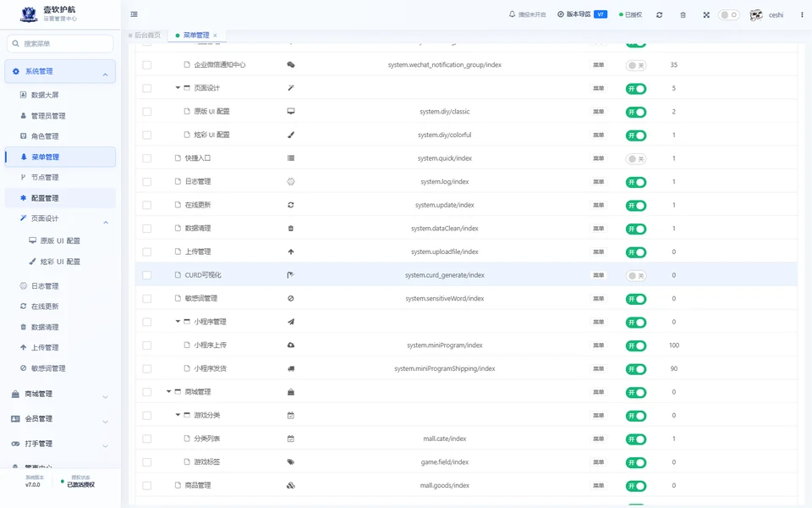
Task: Toggle fullscreen mode icon
Action: [x=706, y=15]
